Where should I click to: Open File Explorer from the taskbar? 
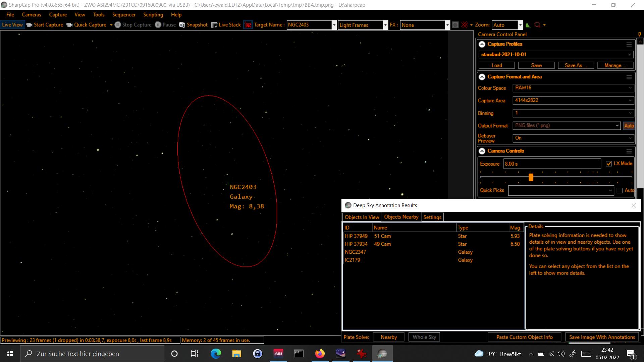tap(237, 354)
